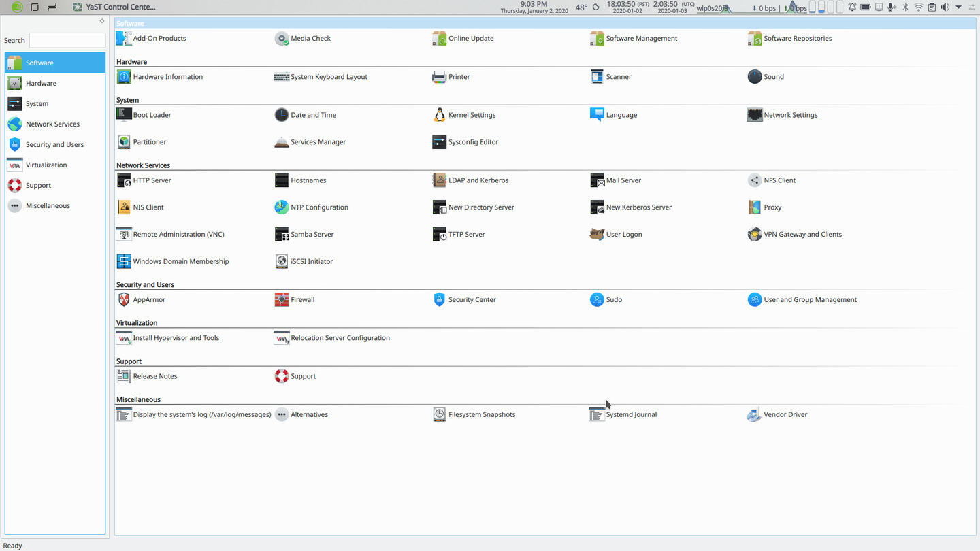This screenshot has width=980, height=551.
Task: Open the Scanner module
Action: click(x=610, y=77)
